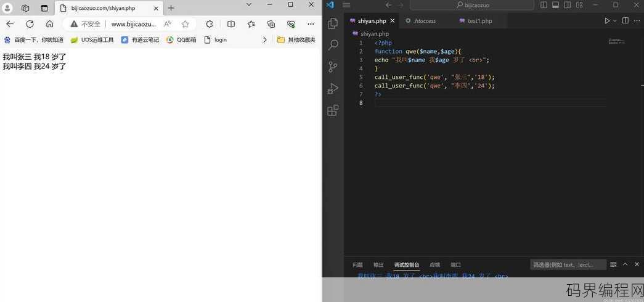
Task: Click shiyan.php in the editor breadcrumb
Action: tap(375, 34)
